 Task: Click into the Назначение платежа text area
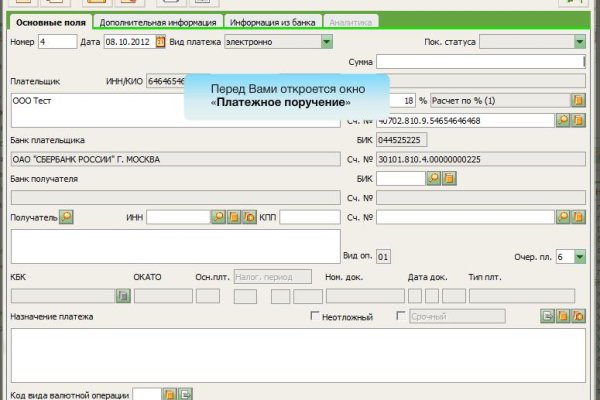pyautogui.click(x=297, y=355)
